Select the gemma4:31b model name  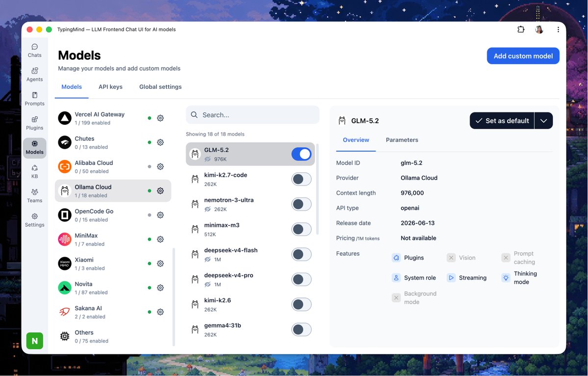222,325
